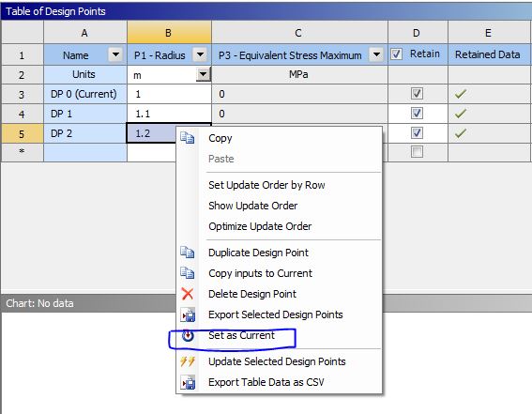Click the Copy icon in context menu
The image size is (532, 414).
(188, 138)
